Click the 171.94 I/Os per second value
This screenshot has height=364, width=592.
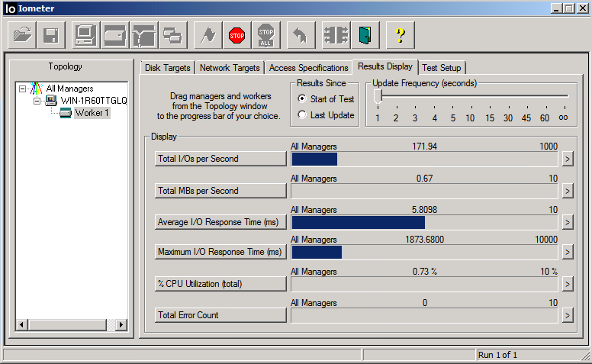424,147
